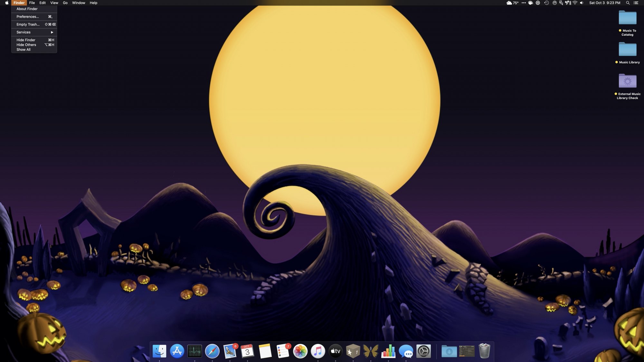The image size is (644, 362).
Task: Open the Music app in the Dock
Action: 318,351
